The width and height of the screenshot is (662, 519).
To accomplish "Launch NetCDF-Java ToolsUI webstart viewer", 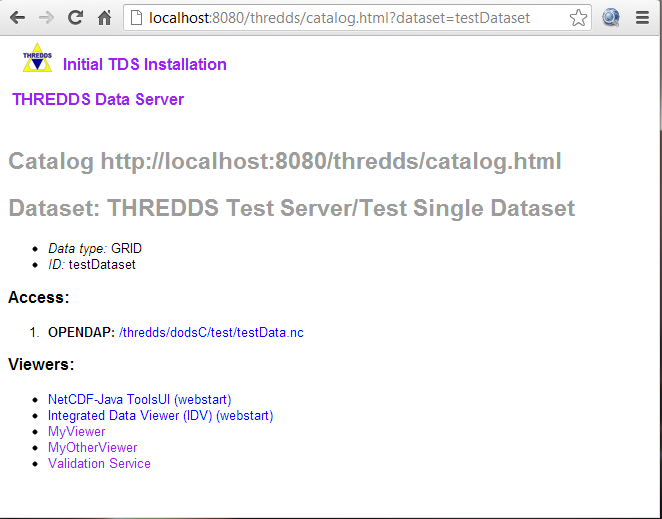I will [x=140, y=400].
